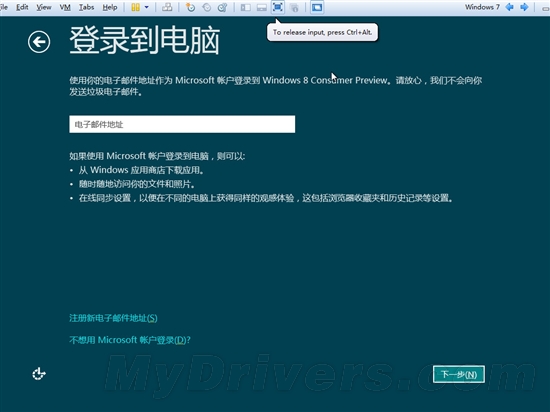Open the snapshot manager icon
This screenshot has height=412, width=550.
coord(223,7)
